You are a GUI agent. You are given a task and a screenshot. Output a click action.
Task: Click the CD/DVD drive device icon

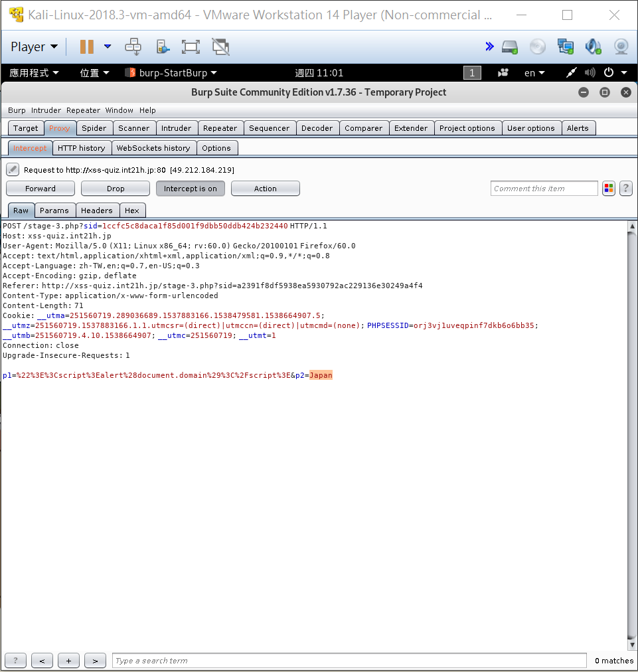point(537,46)
